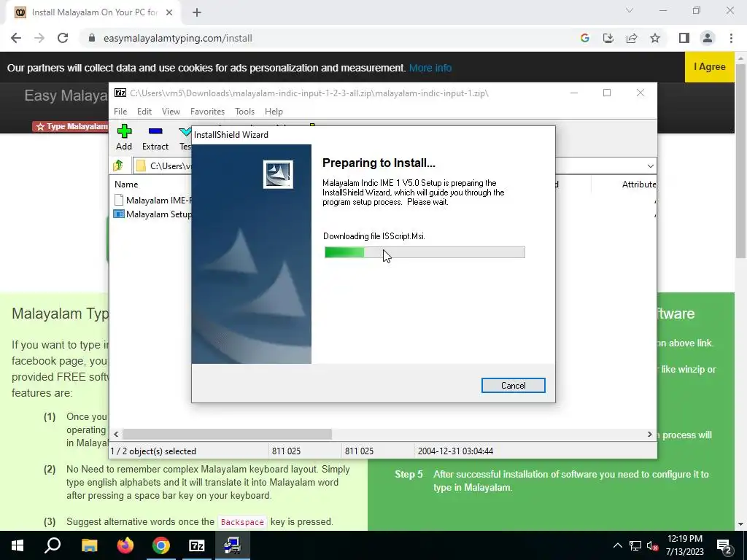This screenshot has width=747, height=560.
Task: Click the 1 / 2 object(s) selected status
Action: tap(153, 451)
